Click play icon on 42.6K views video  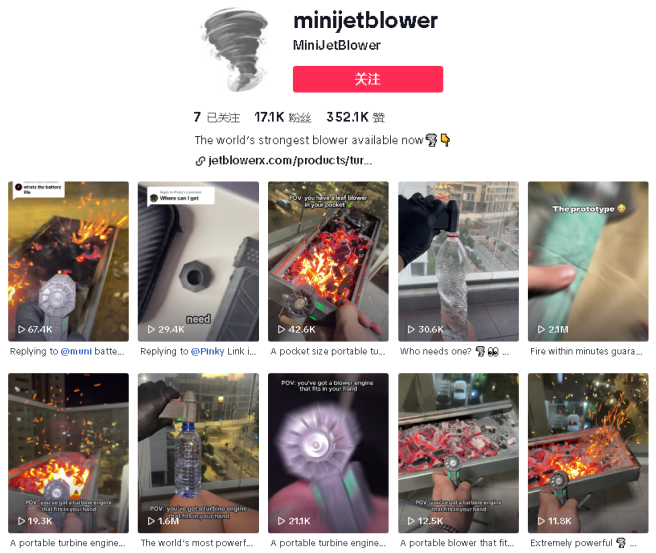(282, 330)
